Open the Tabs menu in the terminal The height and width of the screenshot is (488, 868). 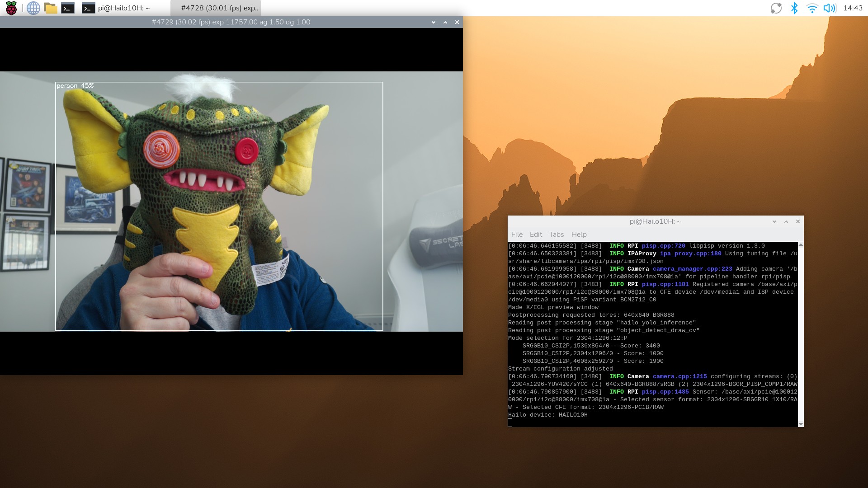(557, 235)
